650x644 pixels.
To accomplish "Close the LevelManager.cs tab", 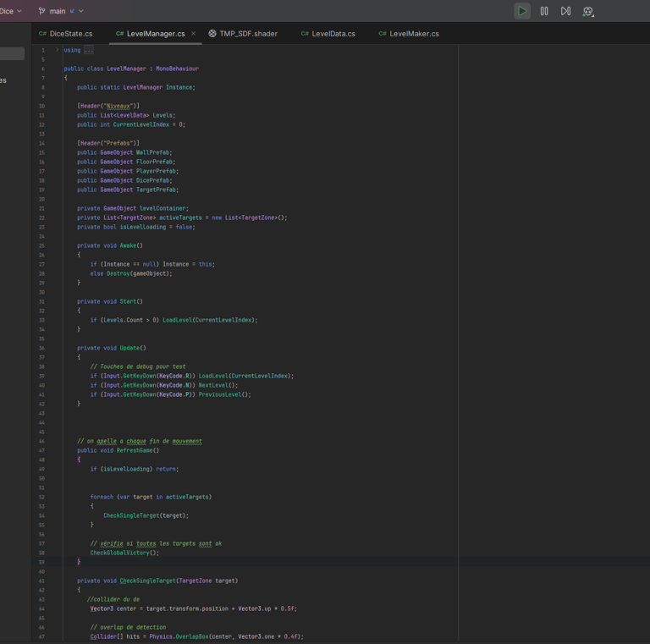I will pyautogui.click(x=193, y=34).
